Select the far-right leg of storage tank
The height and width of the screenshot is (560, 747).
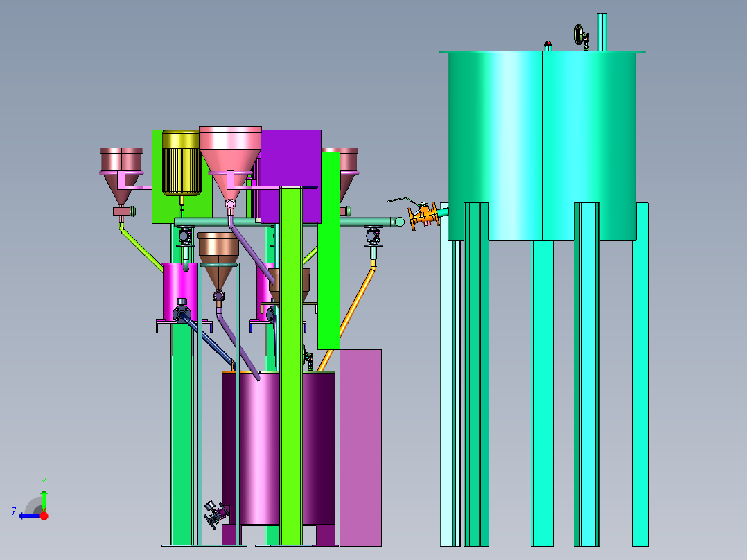pyautogui.click(x=641, y=374)
